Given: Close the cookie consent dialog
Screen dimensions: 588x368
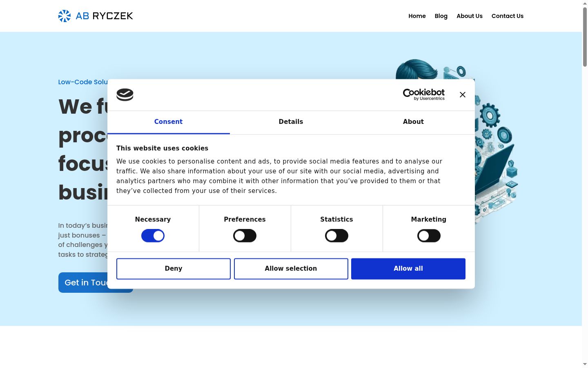Looking at the screenshot, I should tap(462, 94).
